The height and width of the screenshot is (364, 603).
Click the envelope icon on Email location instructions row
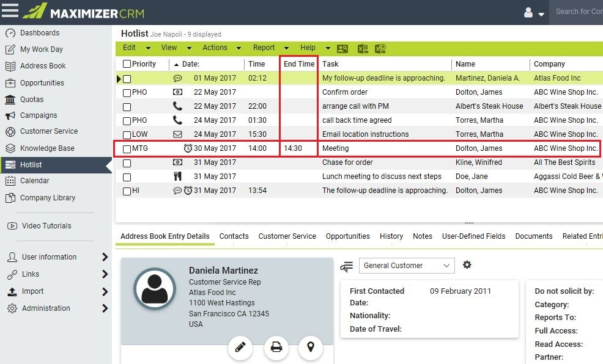[x=177, y=134]
